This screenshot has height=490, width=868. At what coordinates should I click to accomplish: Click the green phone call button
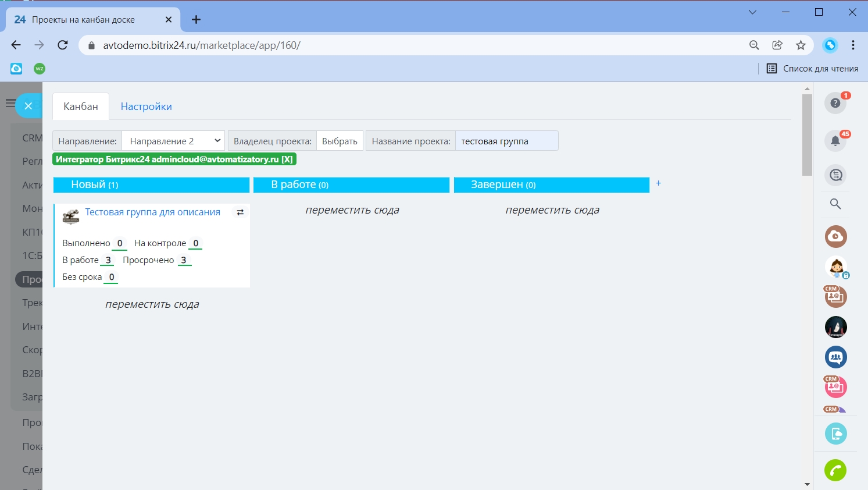tap(835, 470)
